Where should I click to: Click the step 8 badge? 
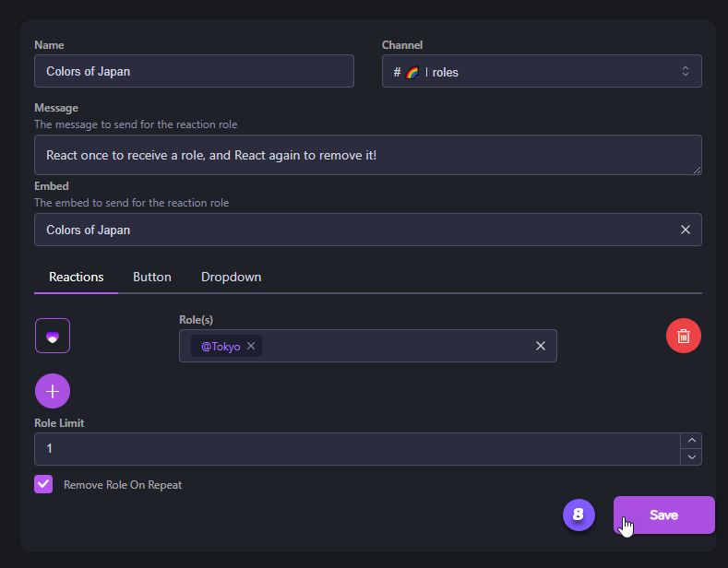click(579, 515)
